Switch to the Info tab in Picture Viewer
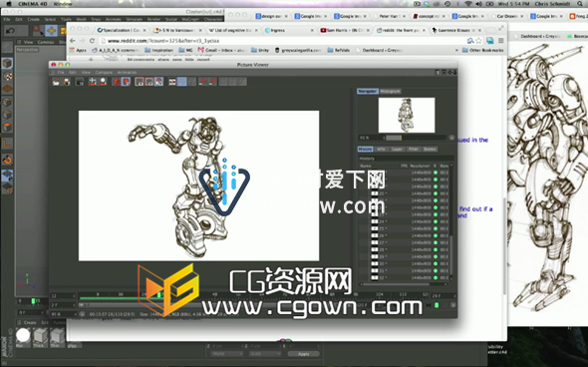 [x=381, y=149]
